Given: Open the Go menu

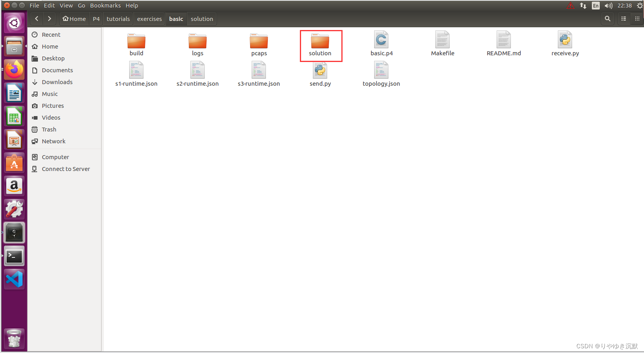Looking at the screenshot, I should [81, 6].
